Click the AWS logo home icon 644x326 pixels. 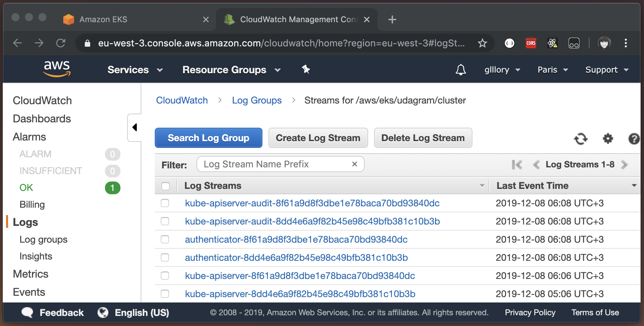point(57,69)
